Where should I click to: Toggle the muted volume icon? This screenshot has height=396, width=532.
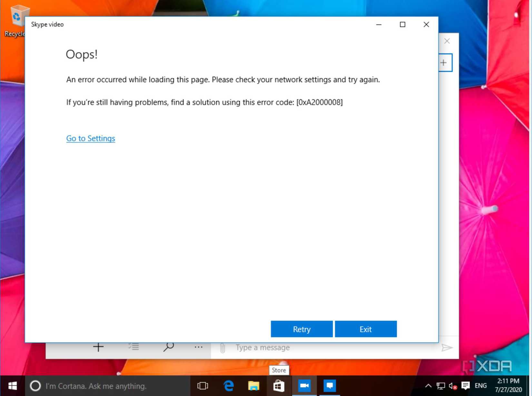[x=453, y=386]
